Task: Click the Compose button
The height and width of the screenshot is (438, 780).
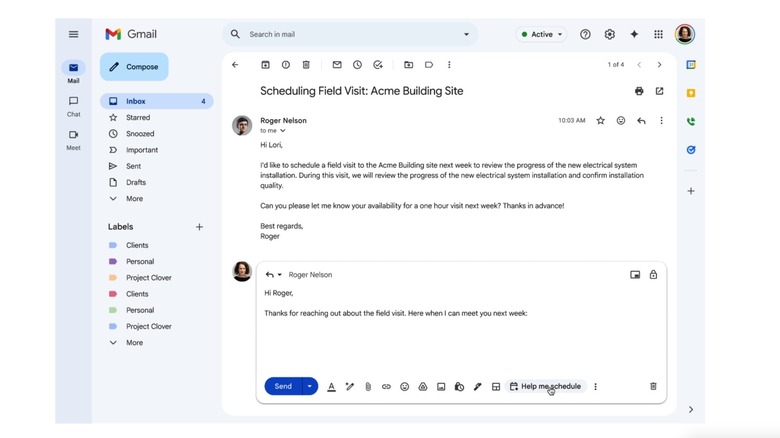Action: (x=134, y=67)
